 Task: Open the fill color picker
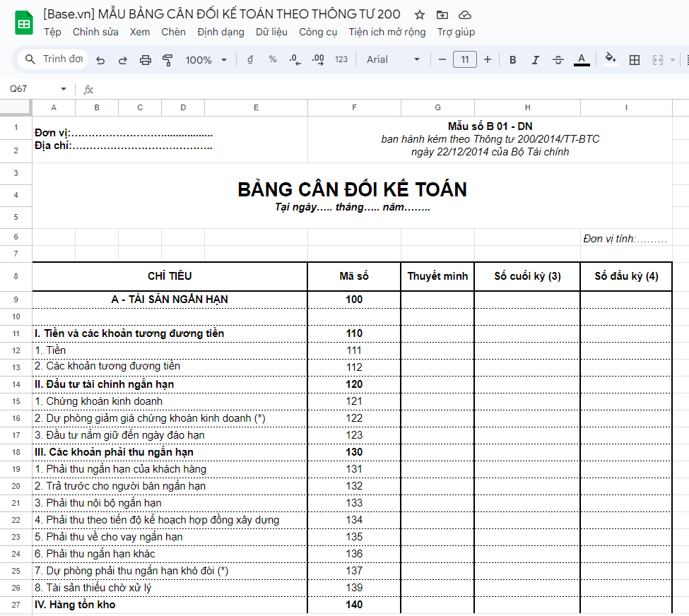(x=611, y=59)
